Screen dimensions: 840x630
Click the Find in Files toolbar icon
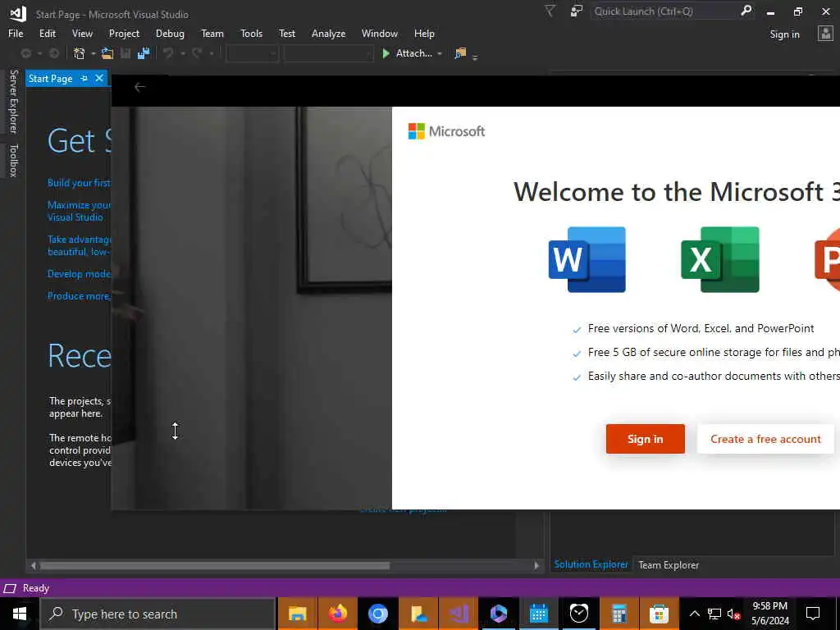coord(460,53)
